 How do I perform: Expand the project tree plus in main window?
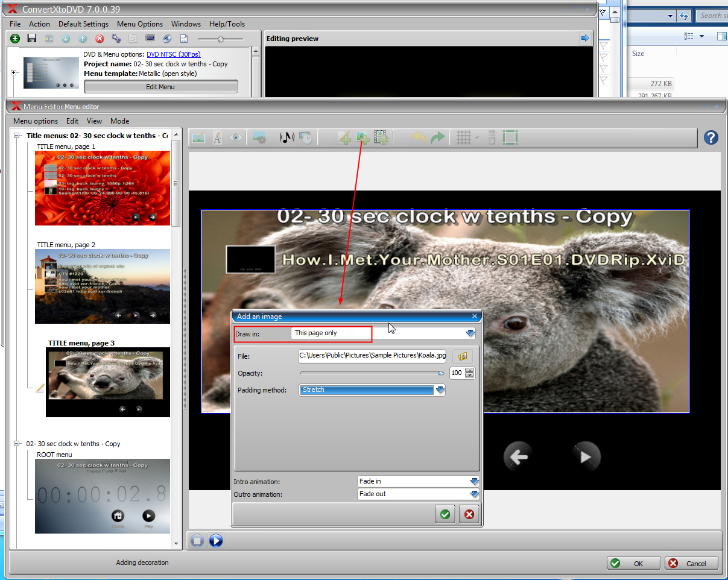14,73
